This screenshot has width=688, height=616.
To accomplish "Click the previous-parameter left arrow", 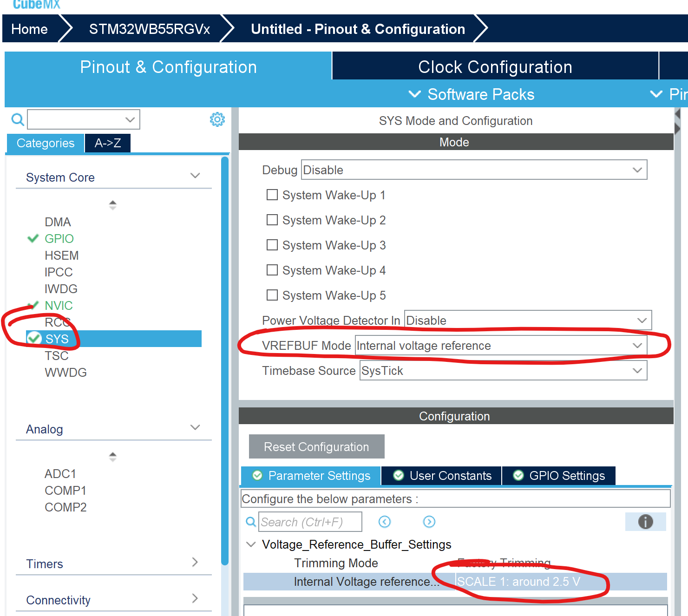I will click(x=385, y=522).
